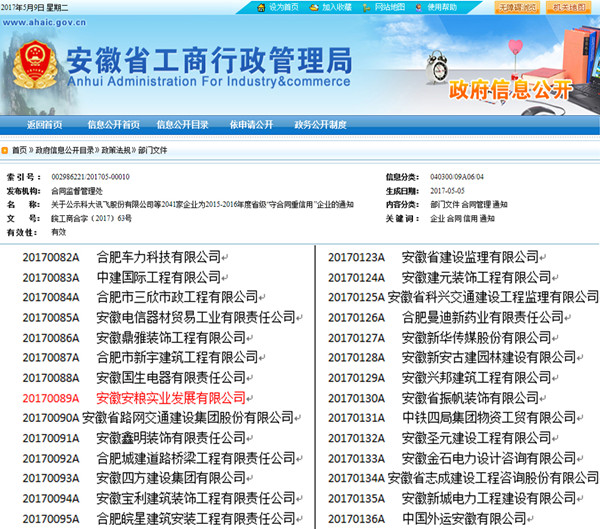
Task: Click the orange 机关地图 button
Action: pos(569,7)
